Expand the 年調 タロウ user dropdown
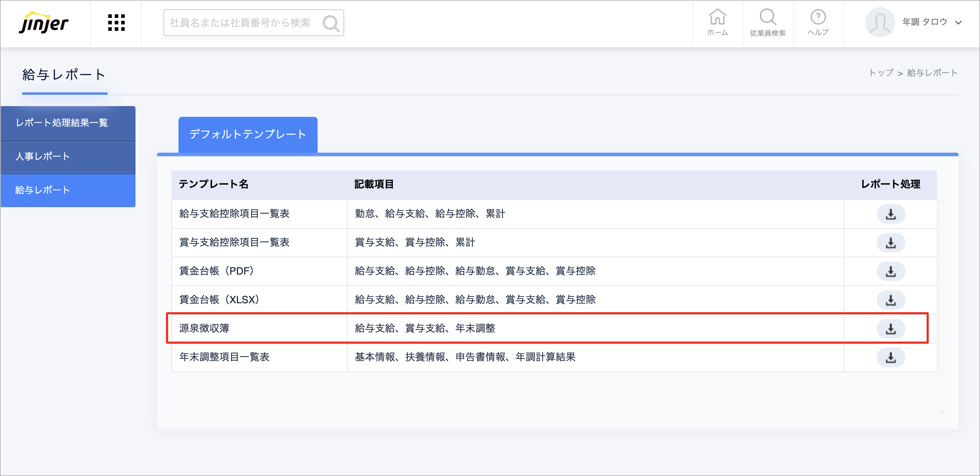Image resolution: width=980 pixels, height=476 pixels. point(958,23)
